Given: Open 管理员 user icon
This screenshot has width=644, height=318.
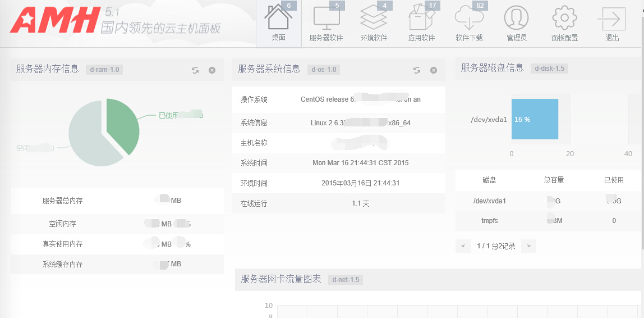Looking at the screenshot, I should (516, 17).
